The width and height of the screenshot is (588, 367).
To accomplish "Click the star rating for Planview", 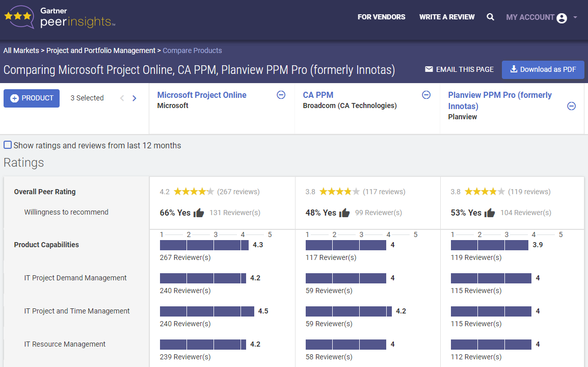I will click(485, 192).
